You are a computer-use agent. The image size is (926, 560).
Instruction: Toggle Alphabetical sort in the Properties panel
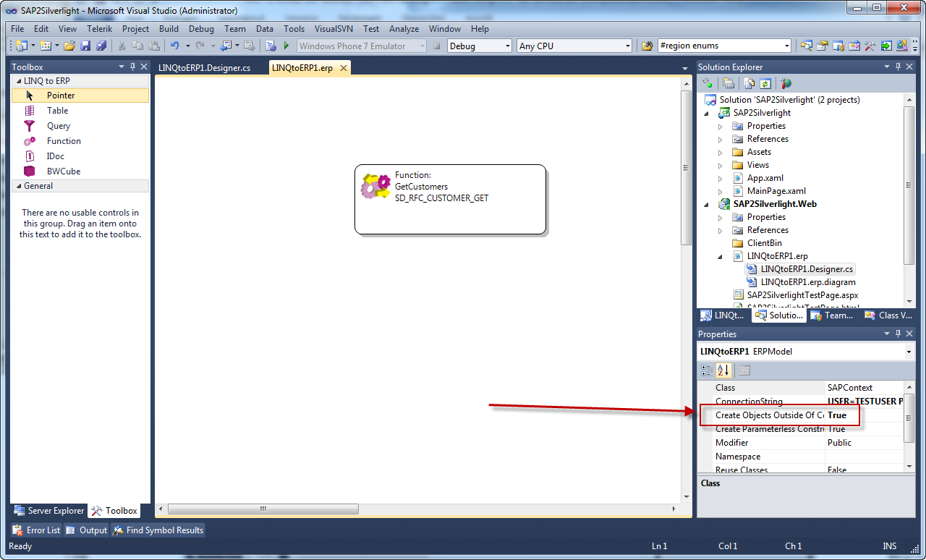click(723, 370)
